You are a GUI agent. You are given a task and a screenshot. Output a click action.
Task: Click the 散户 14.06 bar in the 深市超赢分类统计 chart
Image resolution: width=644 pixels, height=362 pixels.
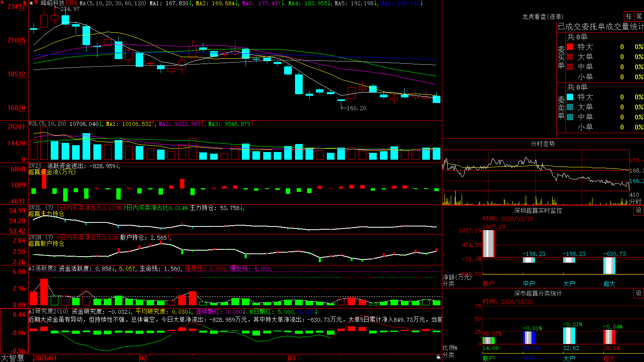pos(489,340)
